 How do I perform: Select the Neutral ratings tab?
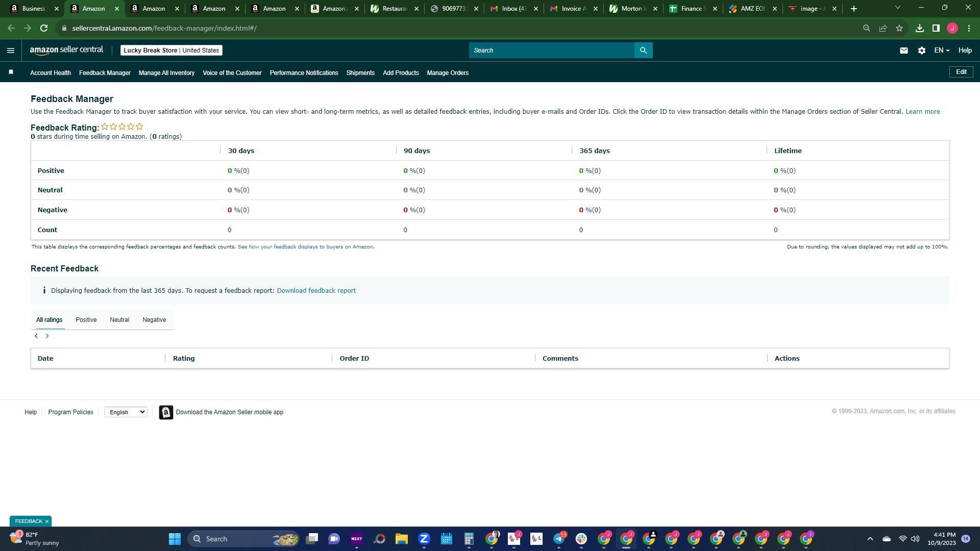click(x=119, y=320)
